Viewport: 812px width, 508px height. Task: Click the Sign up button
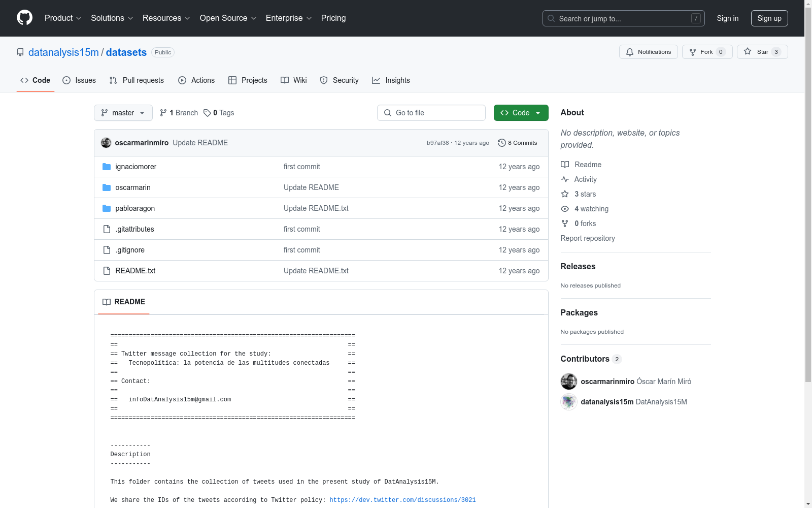(769, 18)
